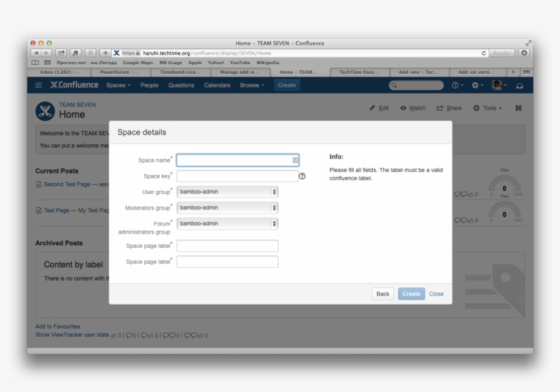
Task: Open the Forum administrators group dropdown
Action: [x=227, y=223]
